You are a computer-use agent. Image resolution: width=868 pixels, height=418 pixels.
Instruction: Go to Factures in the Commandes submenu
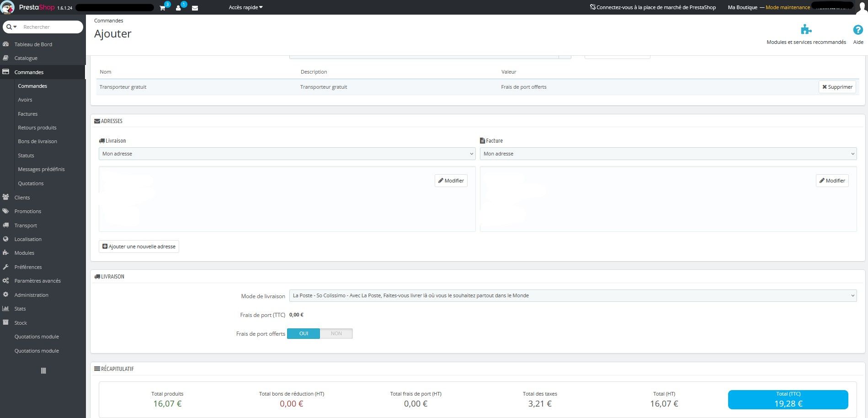point(28,114)
